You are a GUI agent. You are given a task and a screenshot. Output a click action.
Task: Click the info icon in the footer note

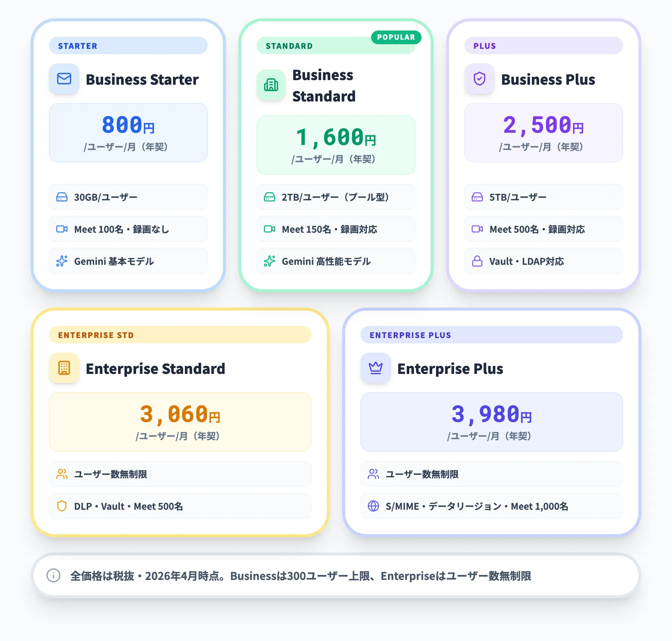[x=53, y=576]
